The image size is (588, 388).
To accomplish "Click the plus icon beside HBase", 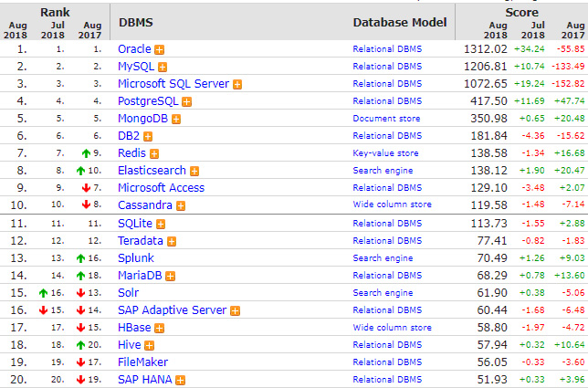I will [x=160, y=329].
